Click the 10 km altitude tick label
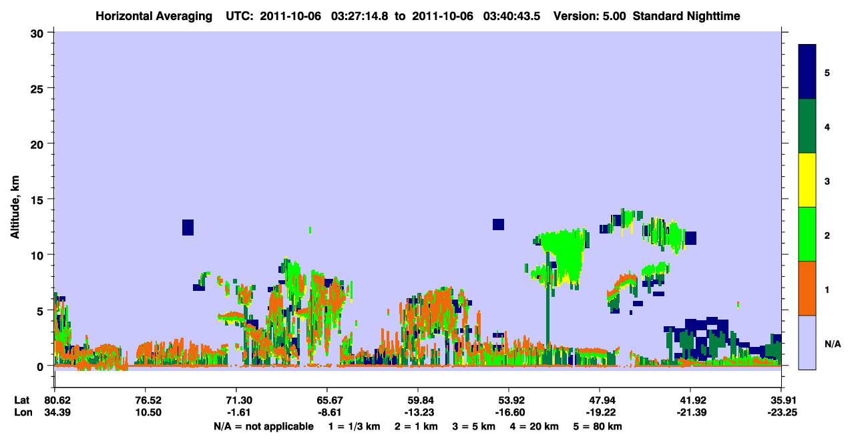868x445 pixels. tap(38, 255)
